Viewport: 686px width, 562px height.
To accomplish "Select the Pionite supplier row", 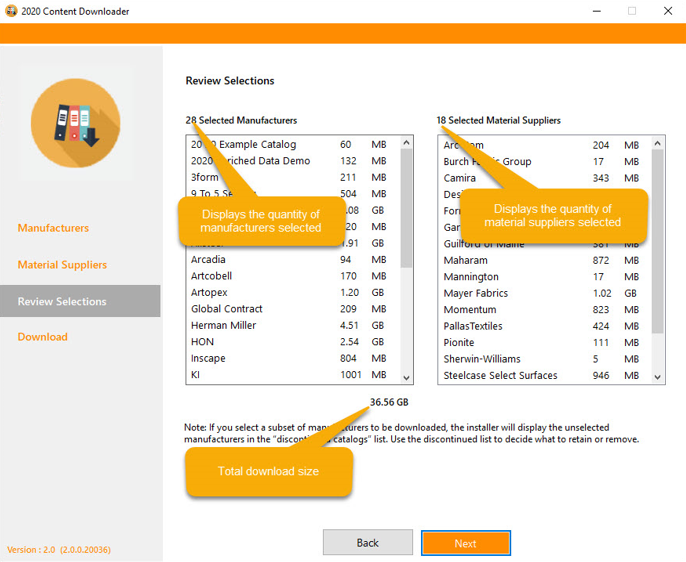I will 545,342.
